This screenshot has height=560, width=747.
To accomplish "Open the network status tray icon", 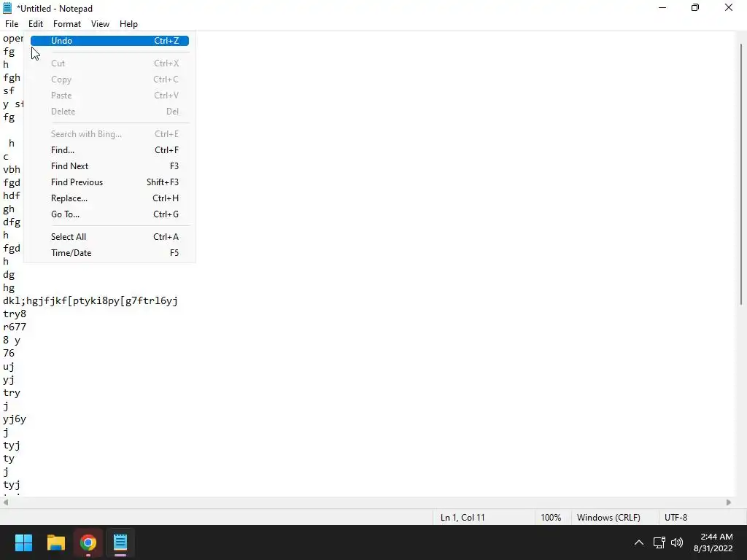I will (659, 542).
